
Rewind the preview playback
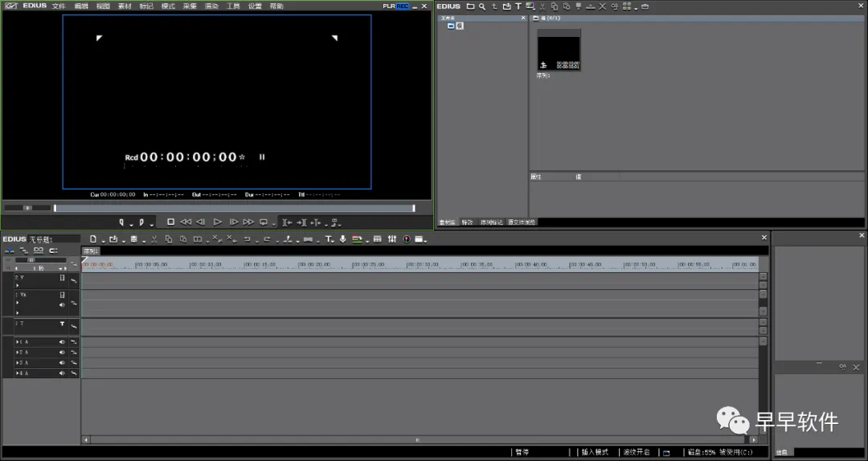click(x=186, y=222)
